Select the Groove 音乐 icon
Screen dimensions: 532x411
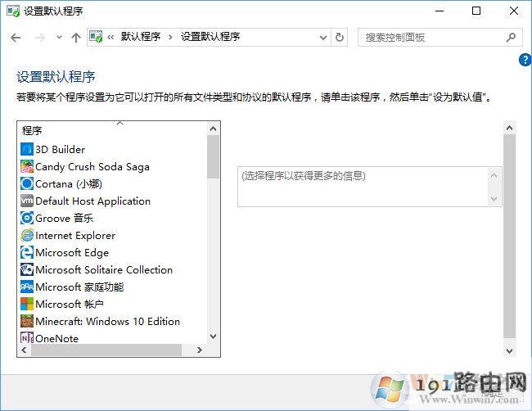pyautogui.click(x=27, y=218)
